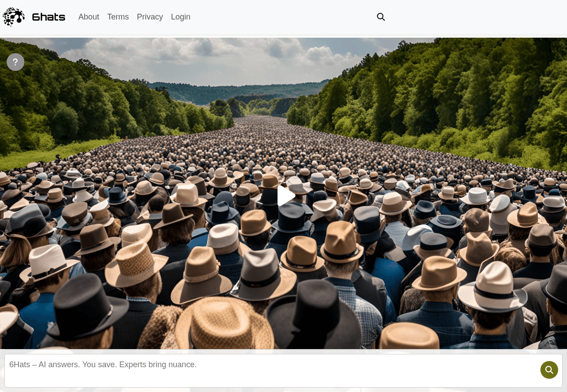Viewport: 567px width, 392px height.
Task: Open the About page
Action: pos(89,17)
